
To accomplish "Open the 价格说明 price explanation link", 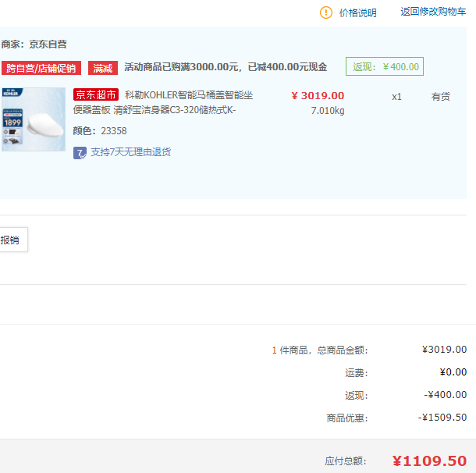I will tap(357, 12).
